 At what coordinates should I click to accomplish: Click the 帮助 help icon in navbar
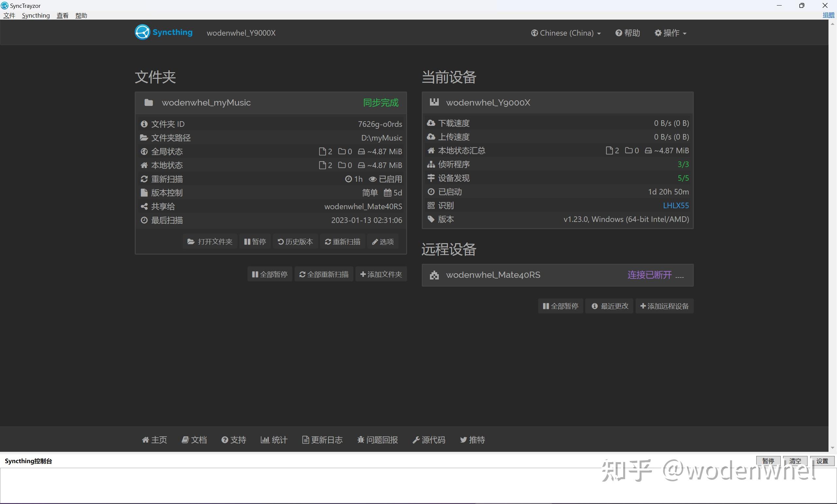point(619,33)
